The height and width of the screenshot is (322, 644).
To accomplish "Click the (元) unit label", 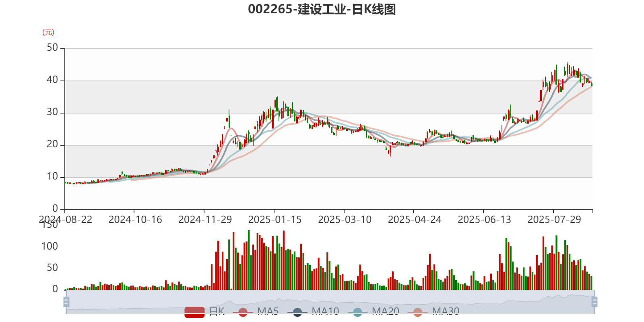I will point(48,32).
